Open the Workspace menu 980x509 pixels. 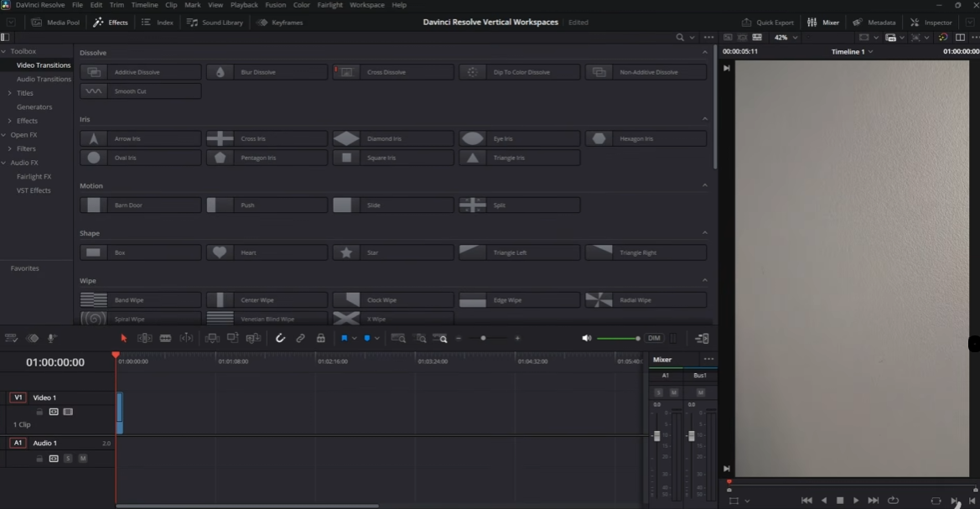pyautogui.click(x=367, y=5)
